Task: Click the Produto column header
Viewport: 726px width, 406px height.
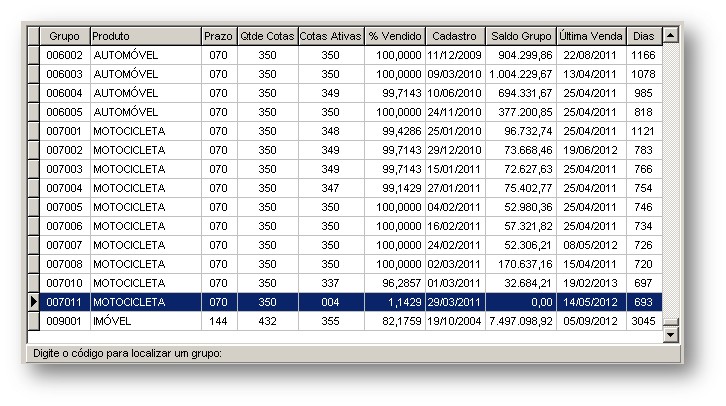Action: click(x=146, y=36)
